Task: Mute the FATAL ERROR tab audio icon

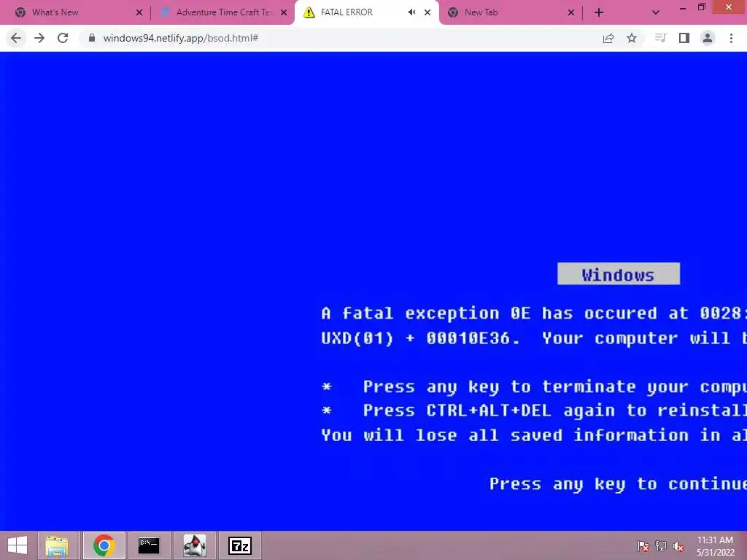Action: (x=411, y=12)
